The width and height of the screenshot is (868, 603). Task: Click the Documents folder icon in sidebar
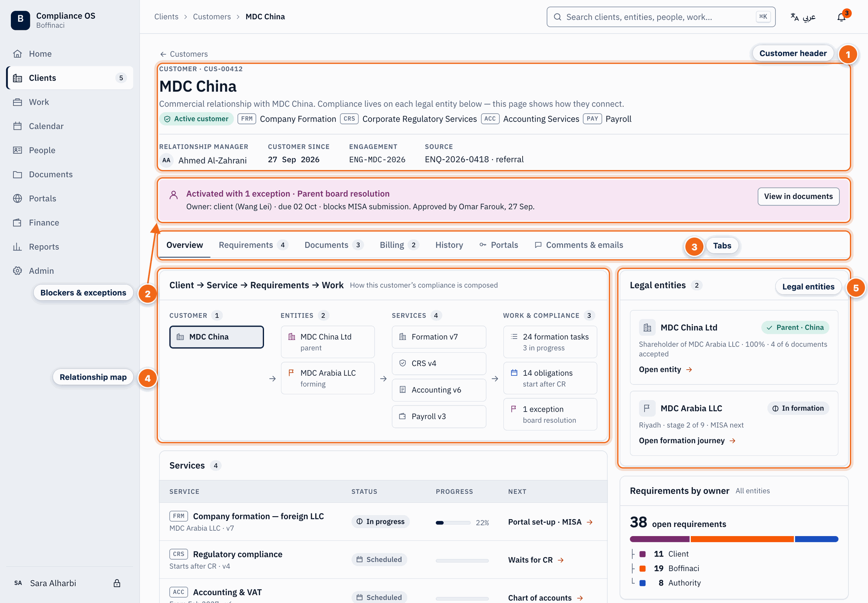point(17,175)
